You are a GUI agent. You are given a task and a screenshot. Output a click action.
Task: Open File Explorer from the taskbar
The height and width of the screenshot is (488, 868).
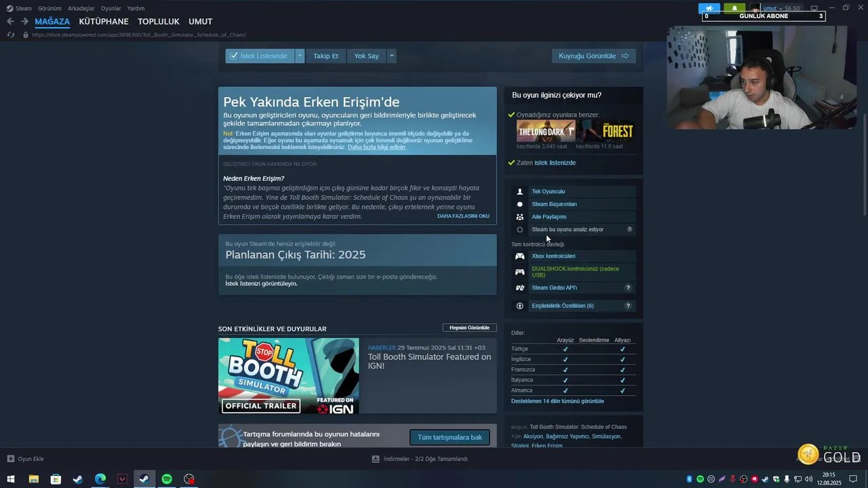click(33, 479)
